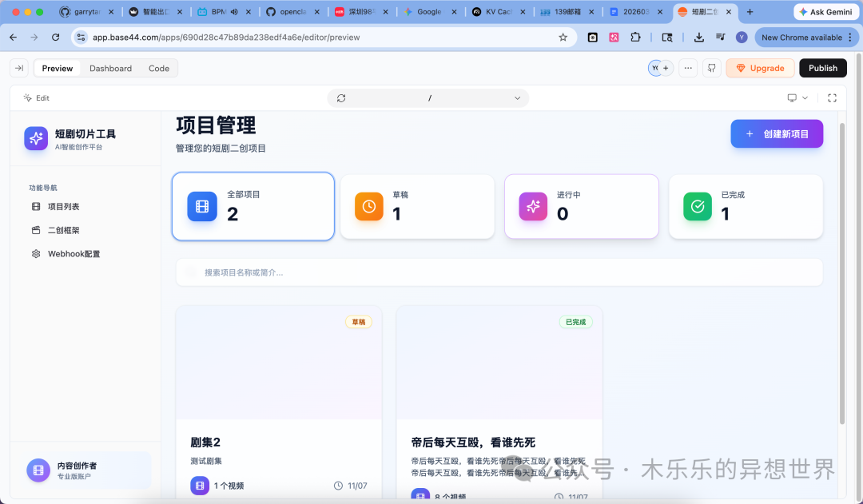The image size is (863, 504).
Task: Open the device size dropdown
Action: (797, 97)
